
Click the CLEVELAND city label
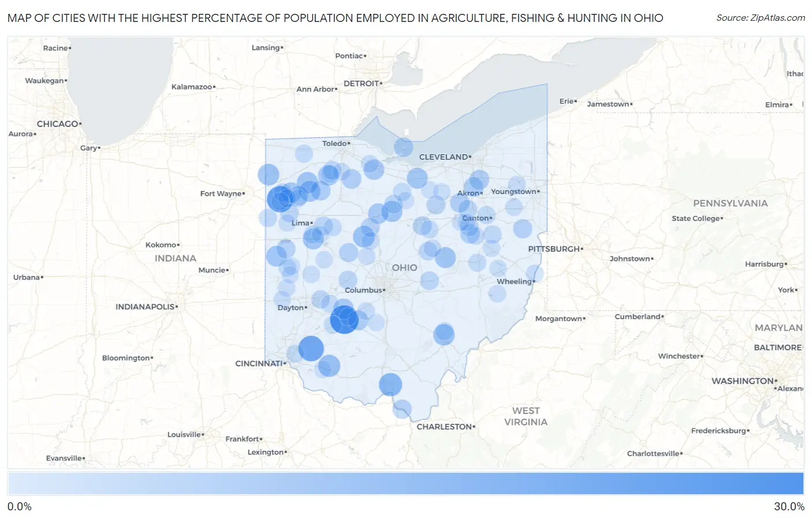coord(444,157)
